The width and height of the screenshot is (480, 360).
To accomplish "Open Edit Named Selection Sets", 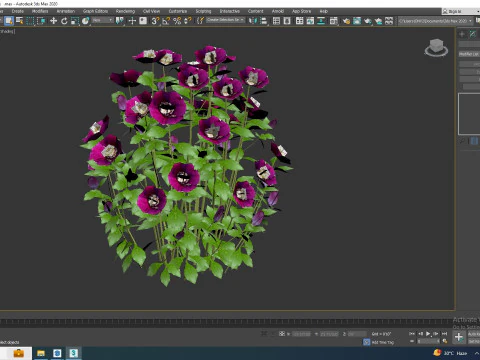I will (x=200, y=21).
